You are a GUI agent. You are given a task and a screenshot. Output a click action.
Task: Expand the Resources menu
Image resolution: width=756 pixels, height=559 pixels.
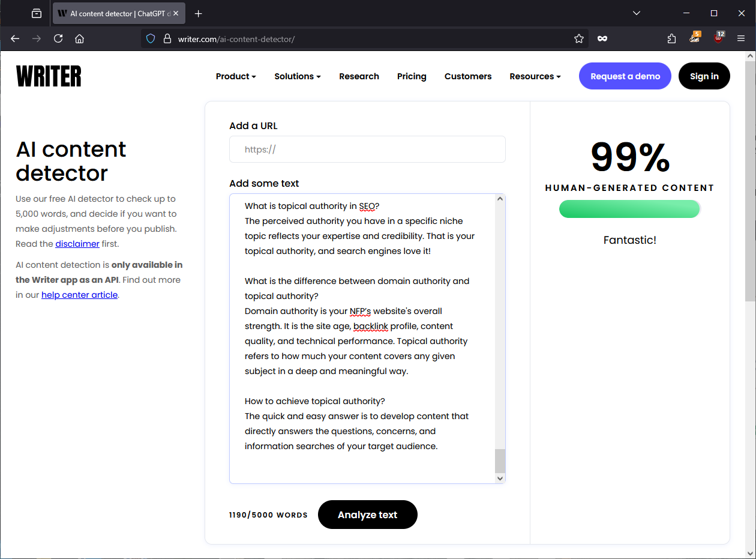(535, 76)
